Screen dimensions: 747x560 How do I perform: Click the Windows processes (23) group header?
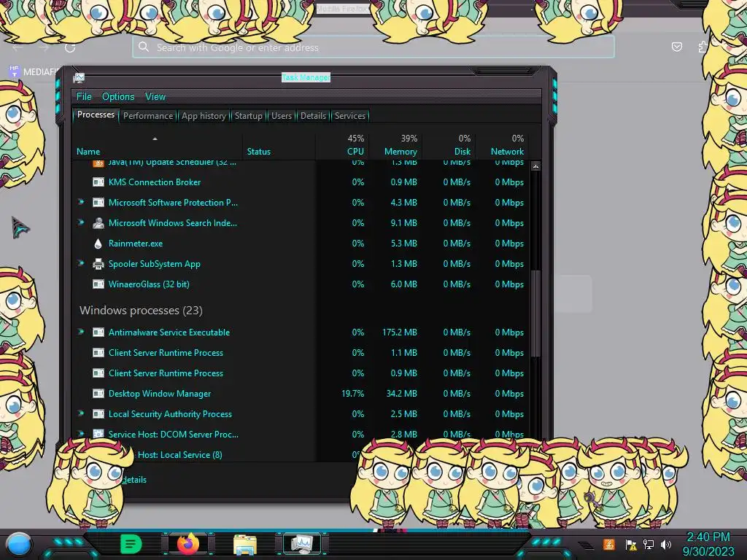click(141, 311)
